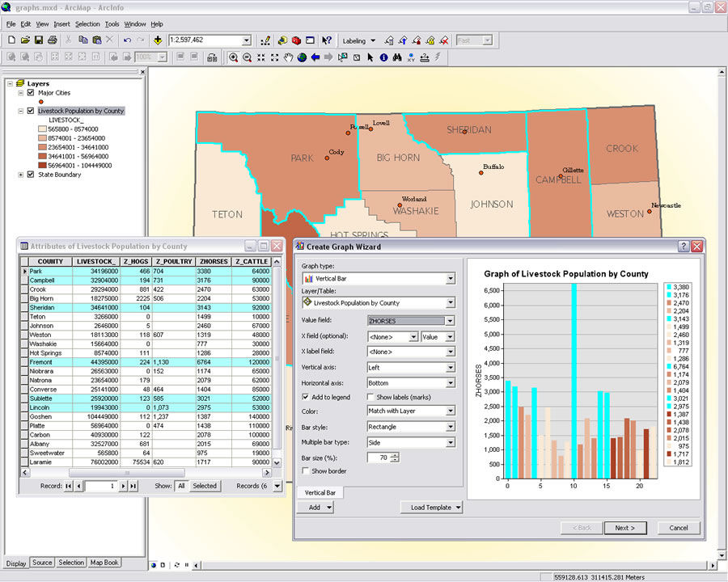Open ArcToolbox from the toolbar

tap(296, 40)
